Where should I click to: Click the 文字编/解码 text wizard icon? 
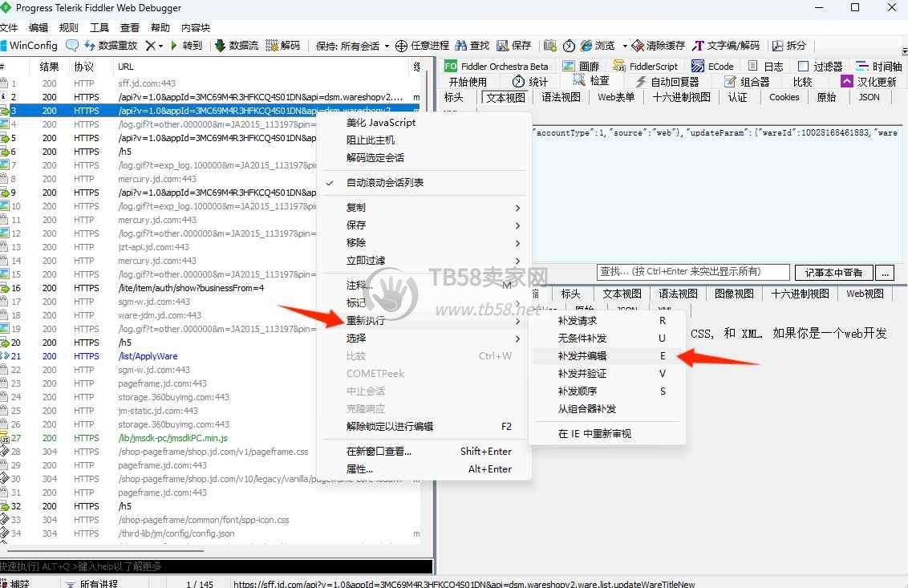698,45
